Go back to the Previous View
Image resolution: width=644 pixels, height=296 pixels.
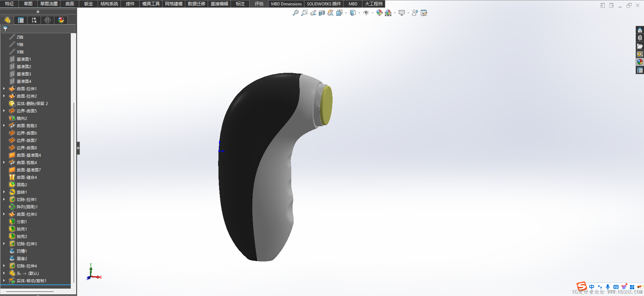pos(313,13)
